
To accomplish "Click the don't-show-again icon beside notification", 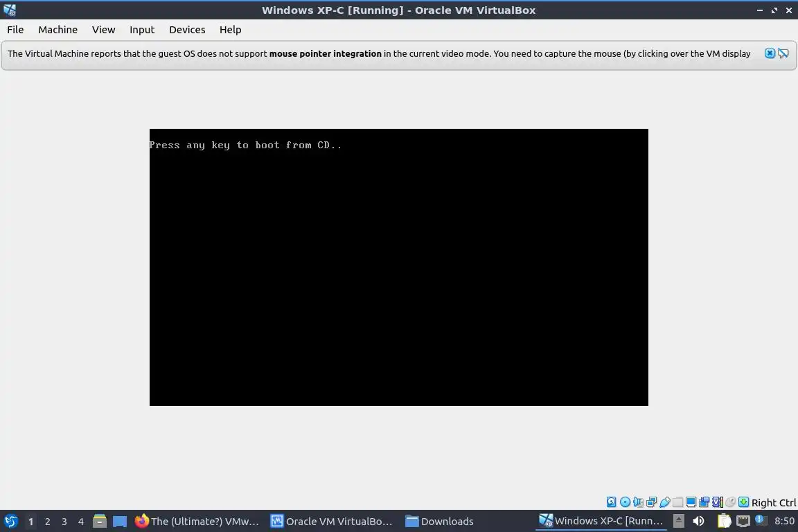I will (x=783, y=53).
